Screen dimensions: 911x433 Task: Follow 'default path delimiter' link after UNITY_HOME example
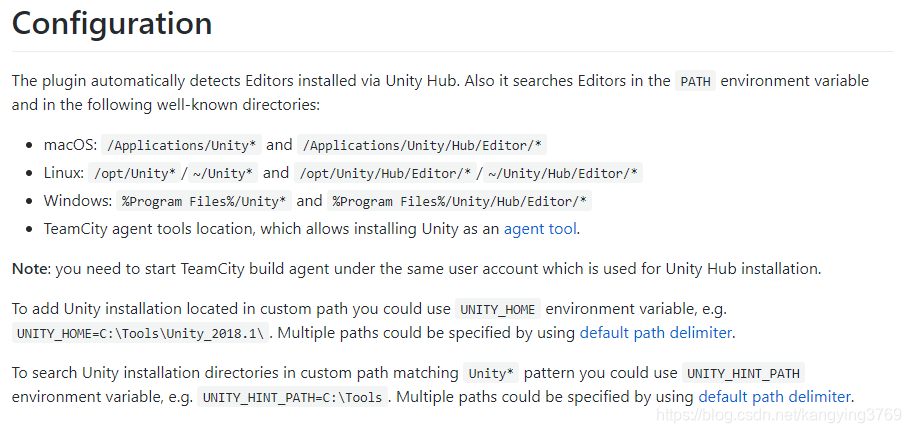tap(656, 333)
